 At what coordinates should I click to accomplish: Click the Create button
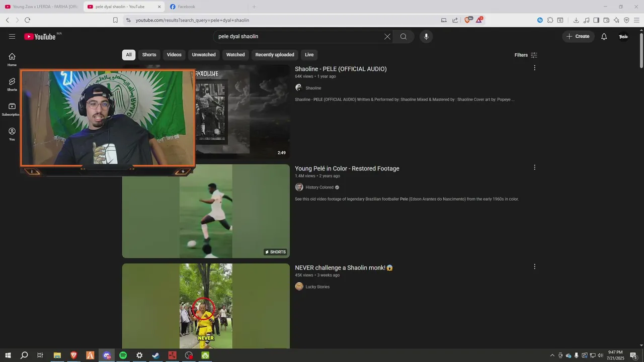(x=578, y=36)
